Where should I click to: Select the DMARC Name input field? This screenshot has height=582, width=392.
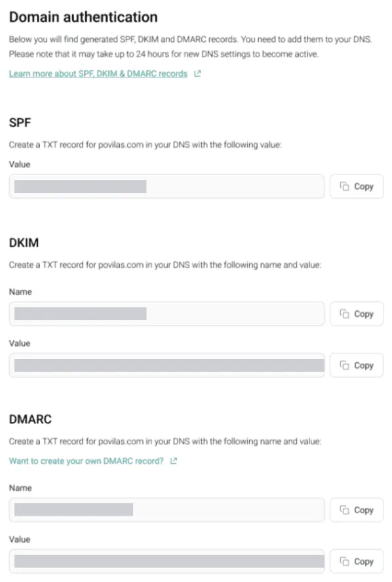(x=167, y=510)
